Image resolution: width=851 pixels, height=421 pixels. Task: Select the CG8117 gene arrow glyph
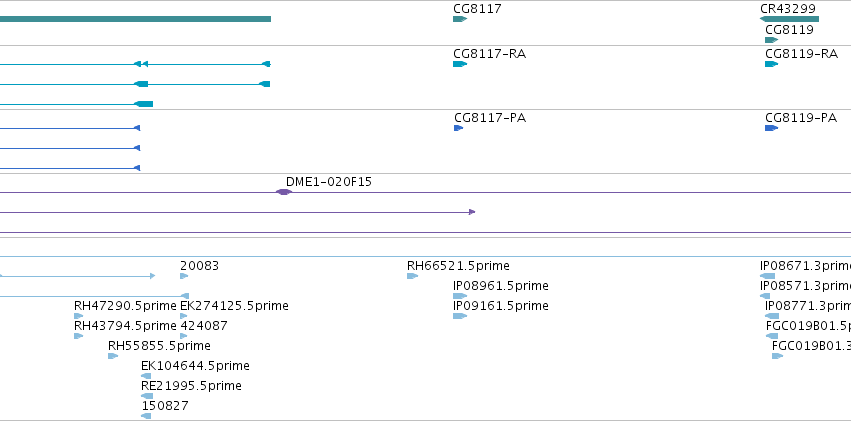460,19
